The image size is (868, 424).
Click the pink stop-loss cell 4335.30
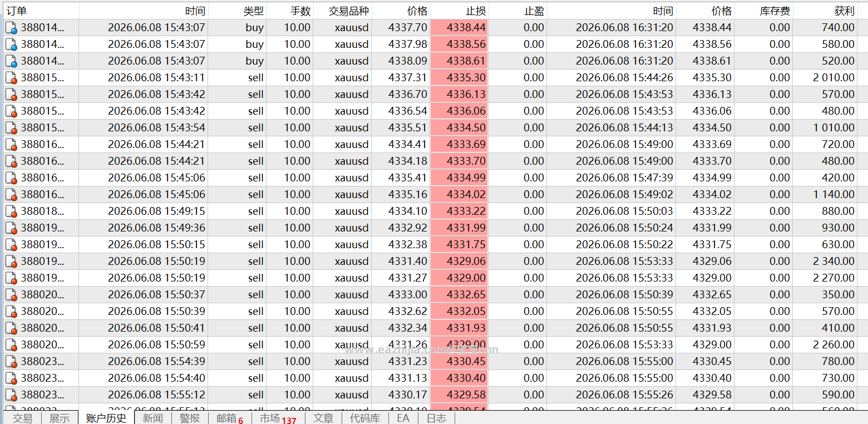459,77
